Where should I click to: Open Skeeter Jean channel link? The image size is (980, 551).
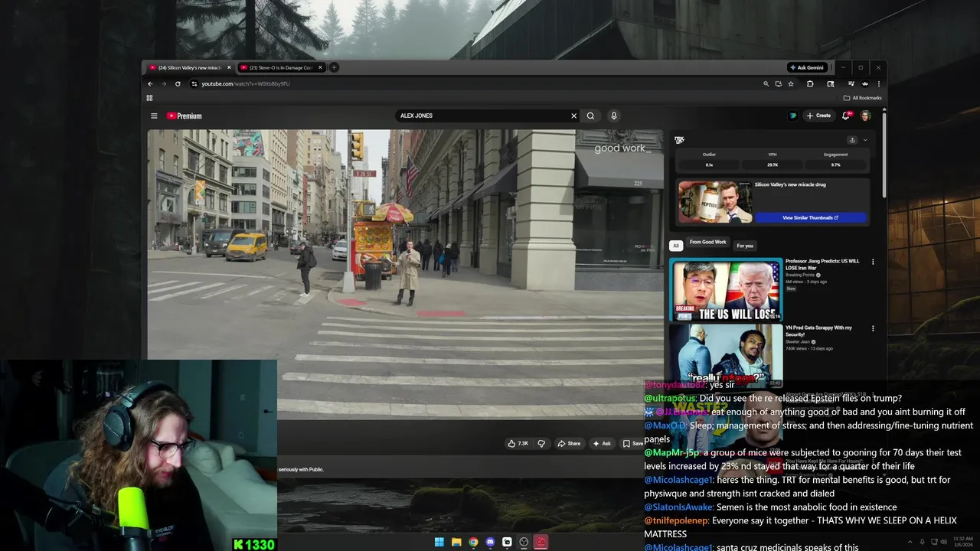799,341
